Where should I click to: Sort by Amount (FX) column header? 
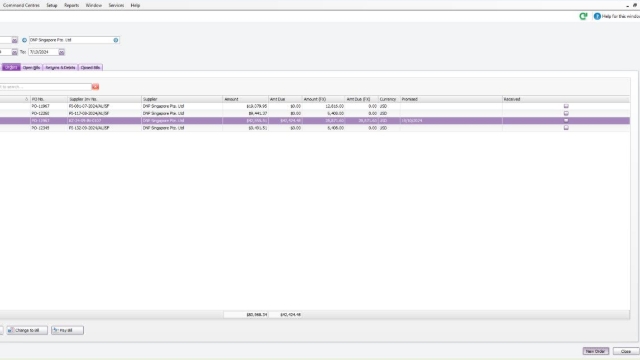point(323,99)
